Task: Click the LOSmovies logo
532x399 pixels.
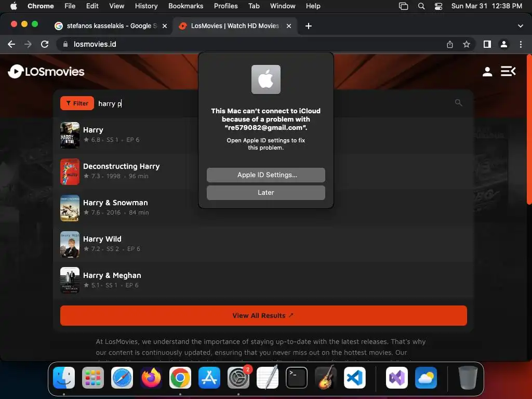Action: coord(46,72)
